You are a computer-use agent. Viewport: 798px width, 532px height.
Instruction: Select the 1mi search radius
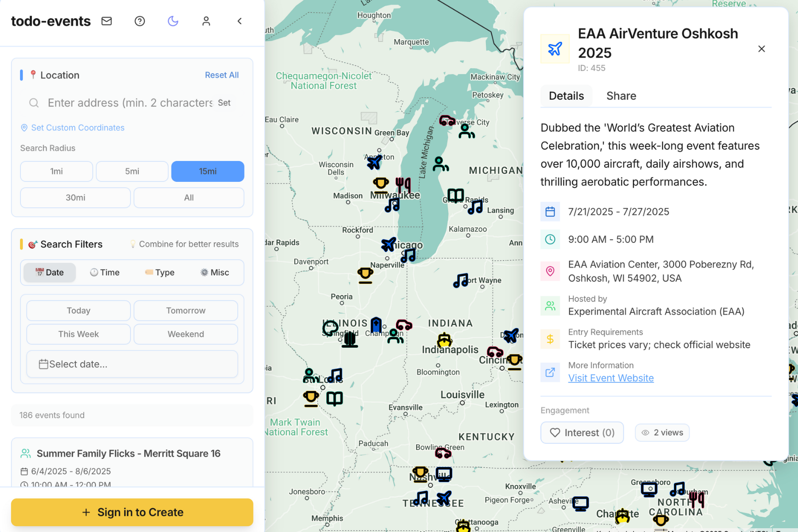tap(56, 171)
